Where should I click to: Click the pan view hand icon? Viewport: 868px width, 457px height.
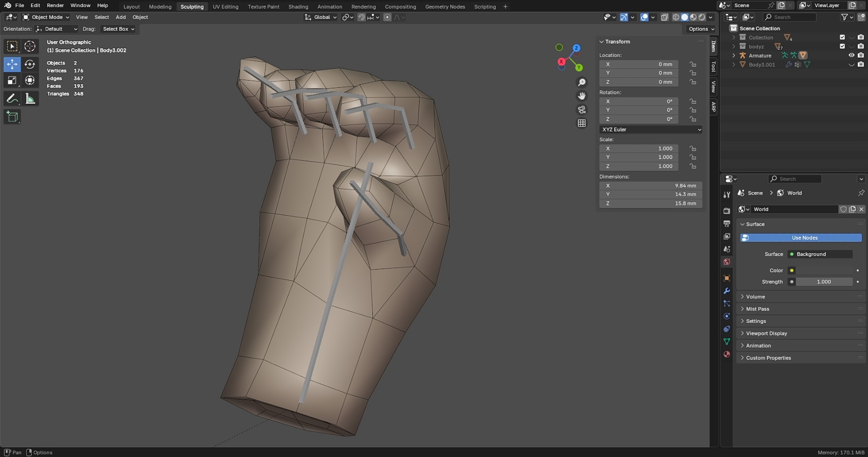coord(581,96)
